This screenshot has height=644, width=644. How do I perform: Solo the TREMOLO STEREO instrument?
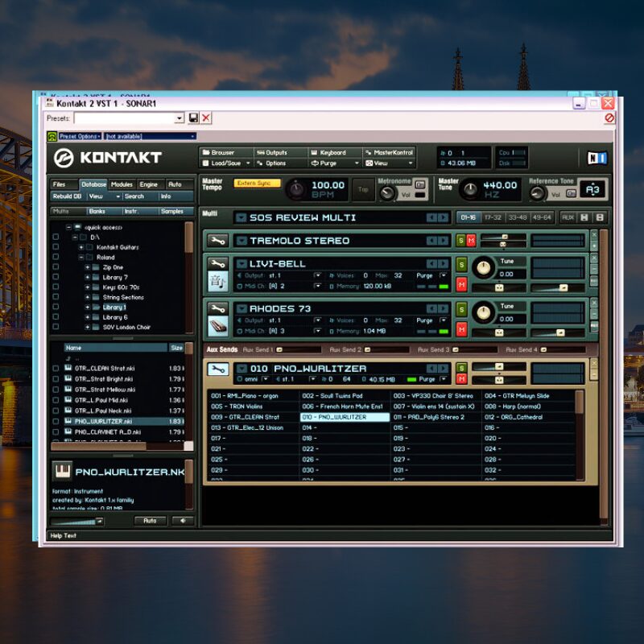460,240
